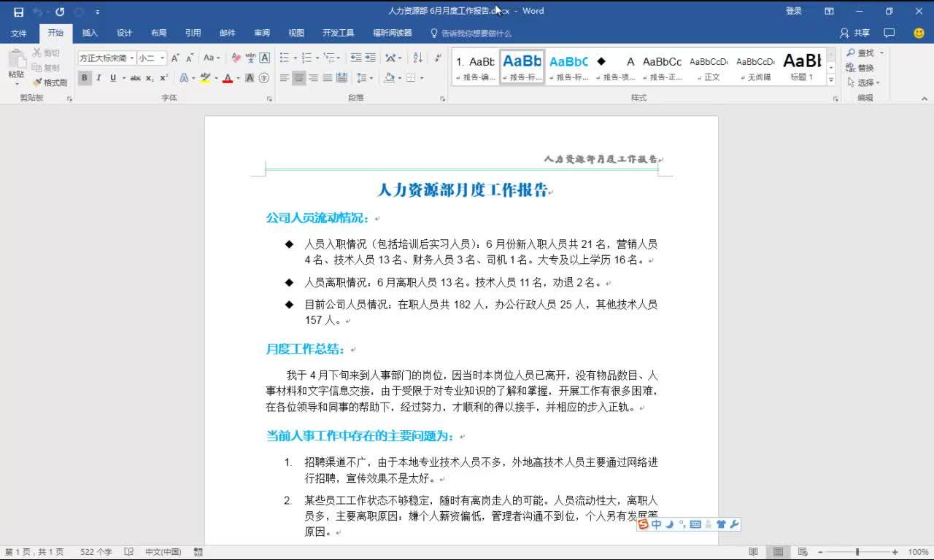Click the smiley feedback icon

tap(919, 33)
